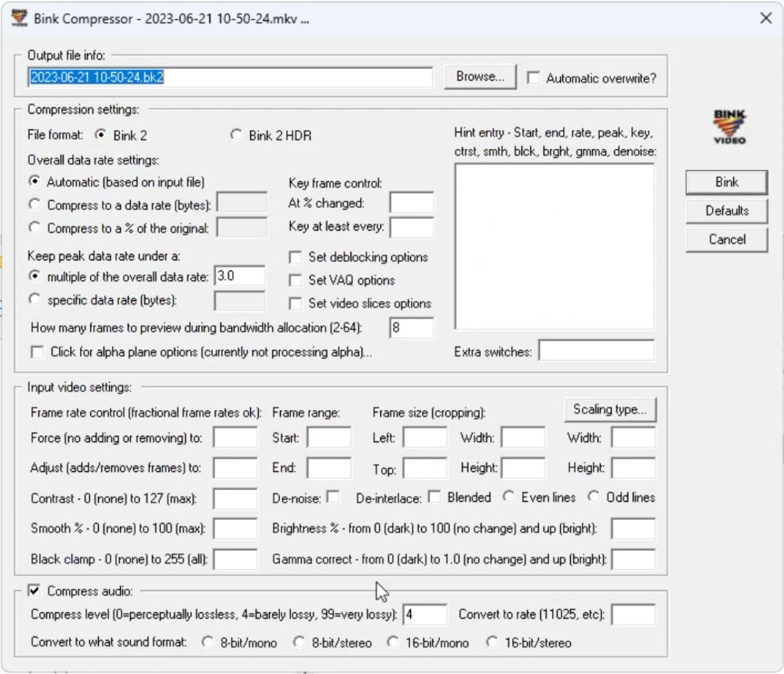Edit the peak data rate multiple value

[241, 276]
